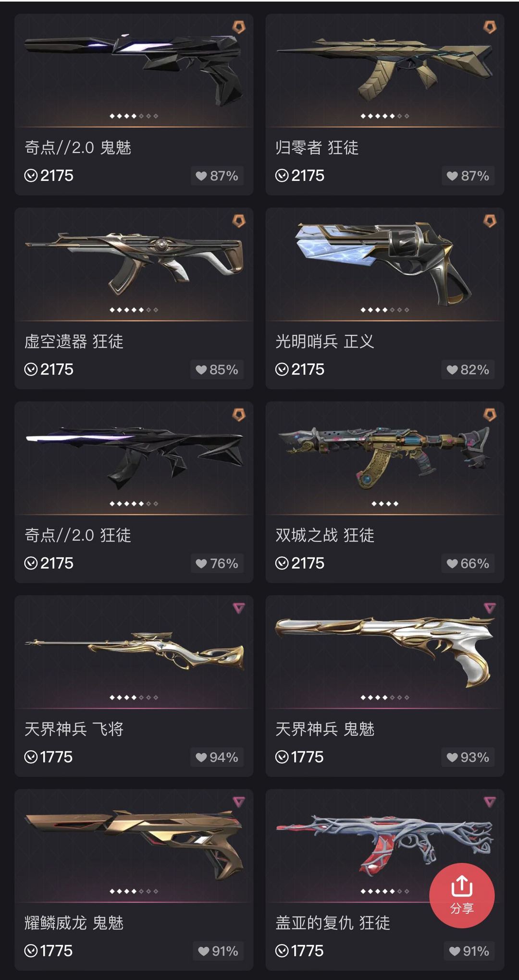
Task: Click the level dots under 双城之战 狂徒 rifle
Action: pos(385,504)
